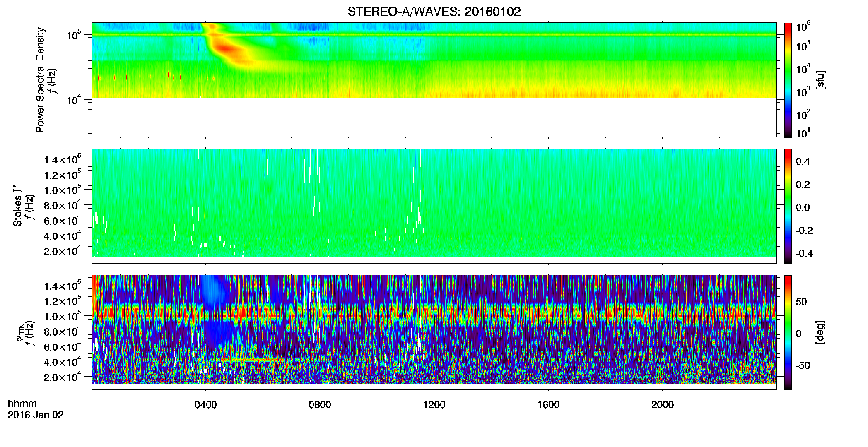
Task: Click the 10^6 label on sfu color bar
Action: pos(803,26)
